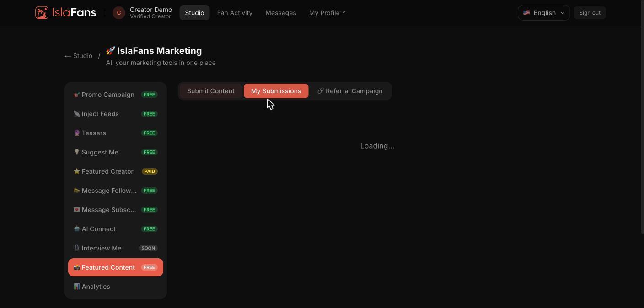Open the English language dropdown

coord(544,13)
